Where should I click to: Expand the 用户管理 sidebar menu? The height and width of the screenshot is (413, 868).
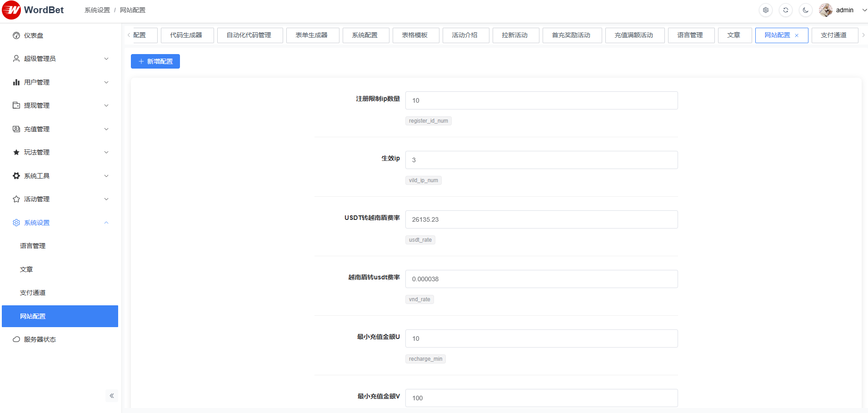(x=60, y=82)
